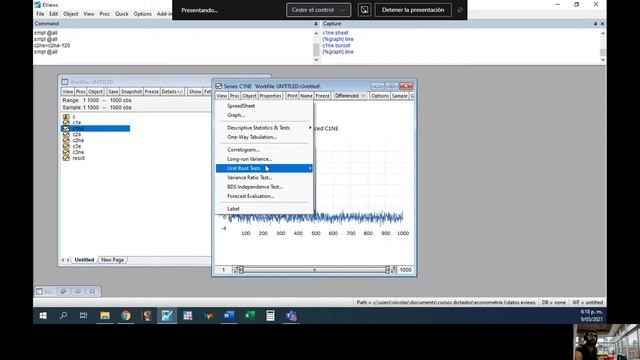
Task: Close the Capture panel
Action: pyautogui.click(x=602, y=24)
